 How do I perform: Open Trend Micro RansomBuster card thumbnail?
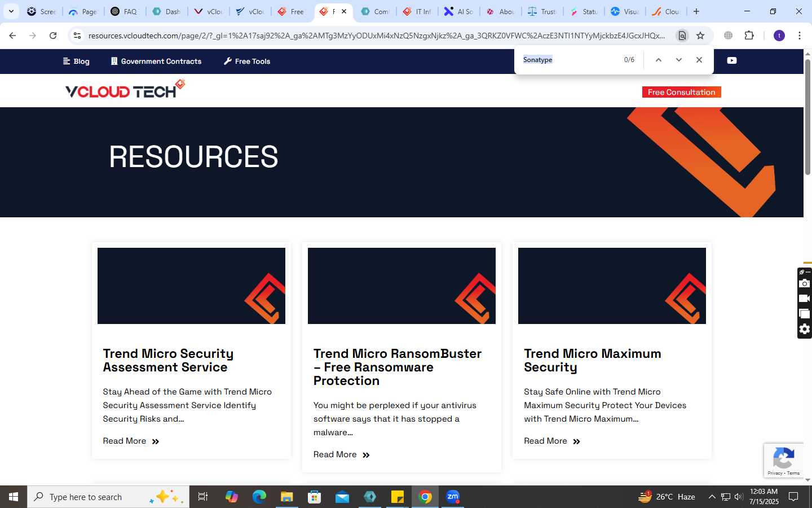[x=401, y=286]
